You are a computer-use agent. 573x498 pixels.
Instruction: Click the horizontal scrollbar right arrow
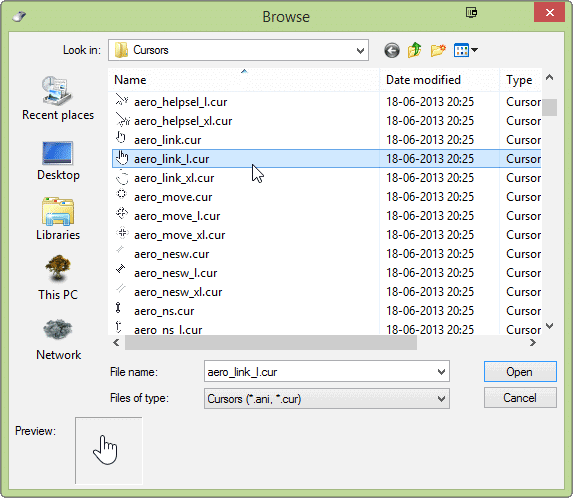(x=533, y=343)
